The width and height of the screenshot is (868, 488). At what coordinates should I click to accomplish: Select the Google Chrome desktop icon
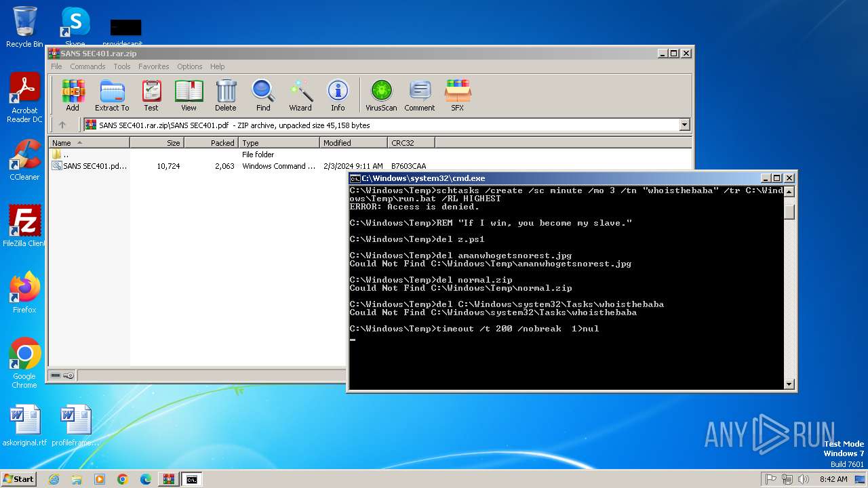pos(24,363)
